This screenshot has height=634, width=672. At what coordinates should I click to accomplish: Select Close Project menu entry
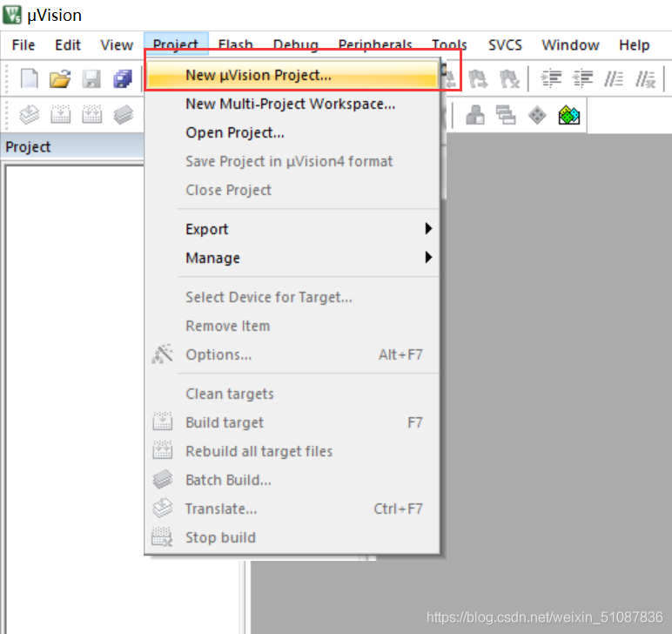(x=292, y=190)
